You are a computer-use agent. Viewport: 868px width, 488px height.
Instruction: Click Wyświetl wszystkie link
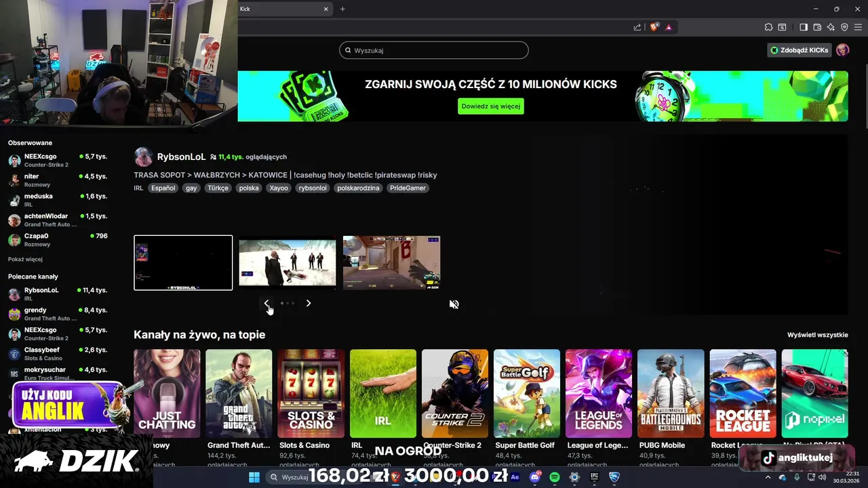tap(817, 335)
